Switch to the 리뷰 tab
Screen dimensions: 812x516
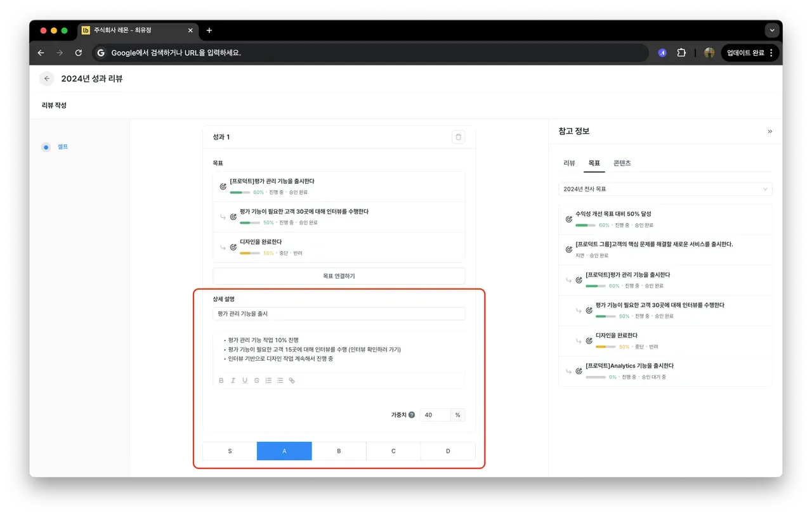[569, 163]
